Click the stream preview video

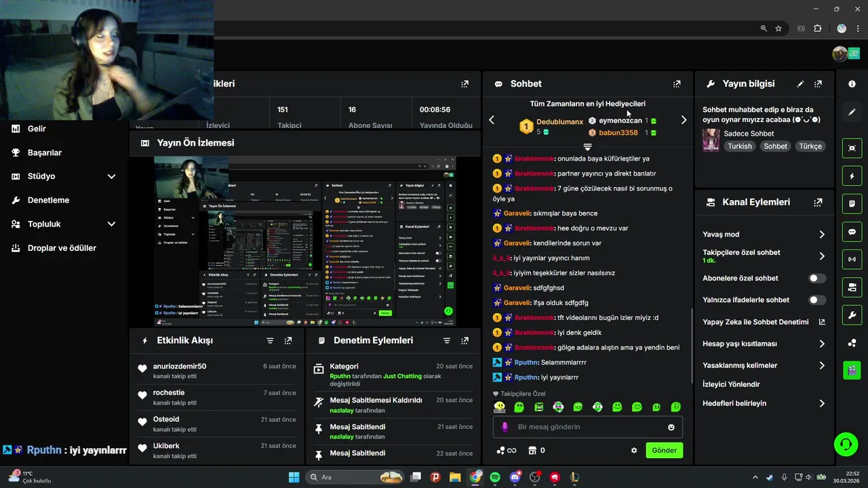305,241
